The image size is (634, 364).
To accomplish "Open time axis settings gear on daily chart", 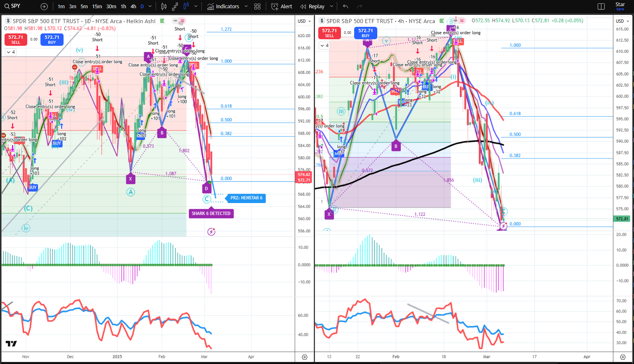I will [305, 357].
